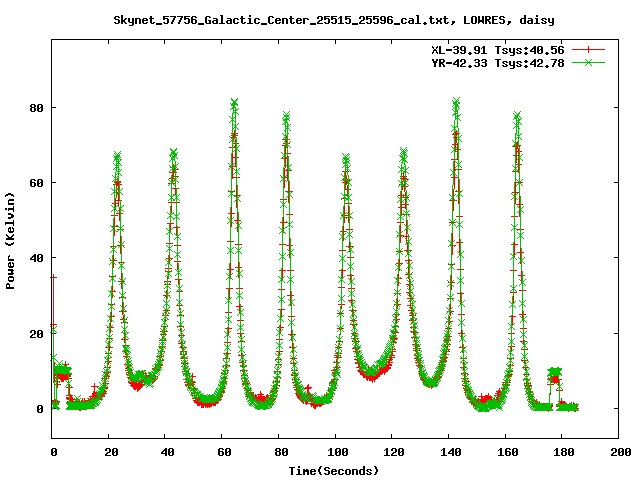The height and width of the screenshot is (480, 640).
Task: Click the green peak near 23 seconds
Action: tap(118, 156)
